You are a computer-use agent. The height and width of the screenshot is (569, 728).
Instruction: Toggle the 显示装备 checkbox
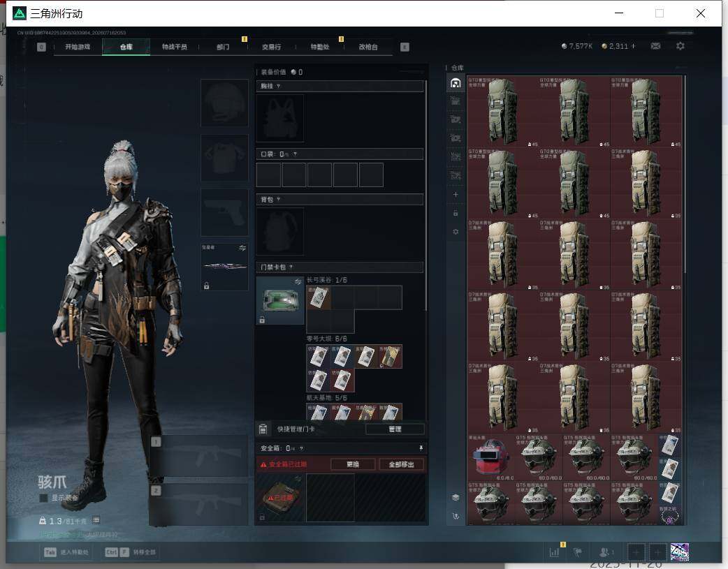pos(43,498)
